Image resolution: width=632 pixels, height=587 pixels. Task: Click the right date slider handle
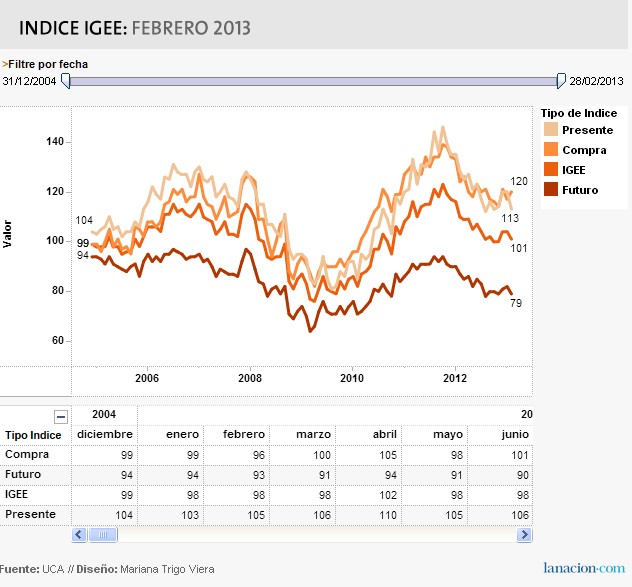[562, 80]
